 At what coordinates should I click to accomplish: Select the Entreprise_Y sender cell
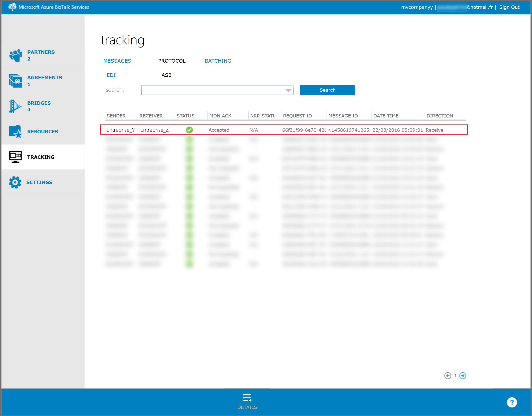[x=121, y=130]
